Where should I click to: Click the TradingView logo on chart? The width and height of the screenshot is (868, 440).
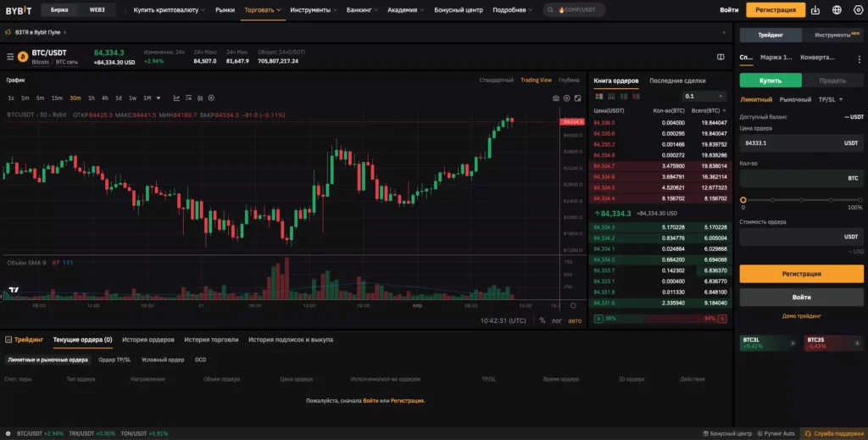(x=14, y=289)
